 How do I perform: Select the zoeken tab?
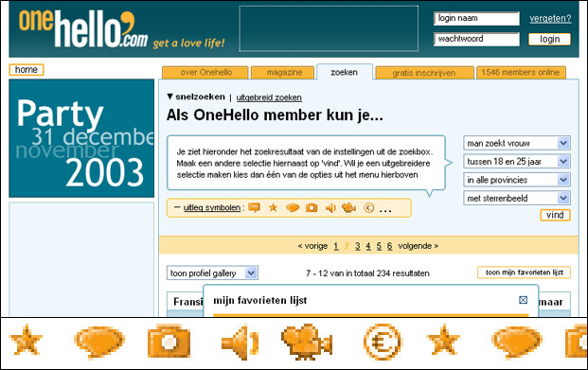[x=345, y=72]
